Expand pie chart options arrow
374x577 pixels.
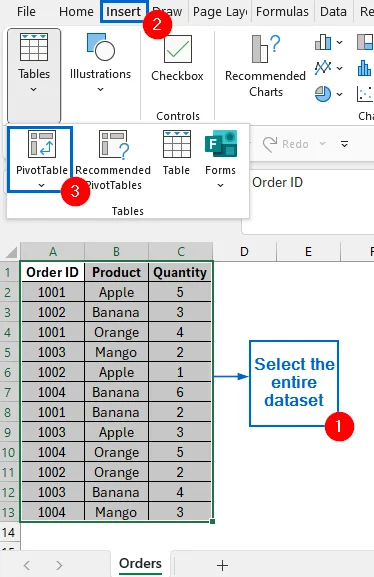[x=339, y=94]
